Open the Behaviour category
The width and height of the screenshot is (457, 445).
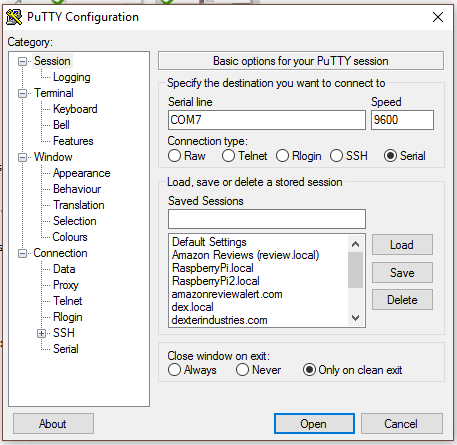(77, 189)
